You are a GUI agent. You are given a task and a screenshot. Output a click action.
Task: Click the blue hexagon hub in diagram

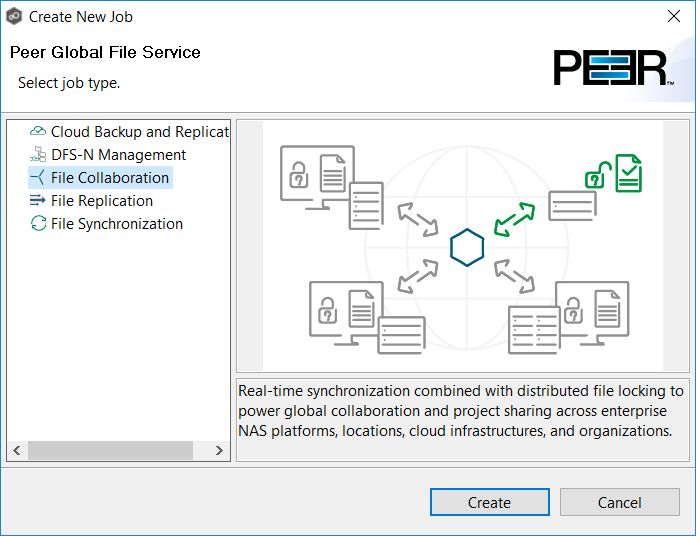(x=467, y=247)
